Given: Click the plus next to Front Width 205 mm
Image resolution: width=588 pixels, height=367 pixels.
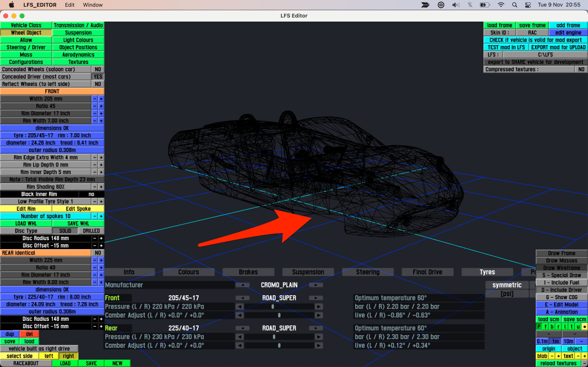Looking at the screenshot, I should pos(101,99).
